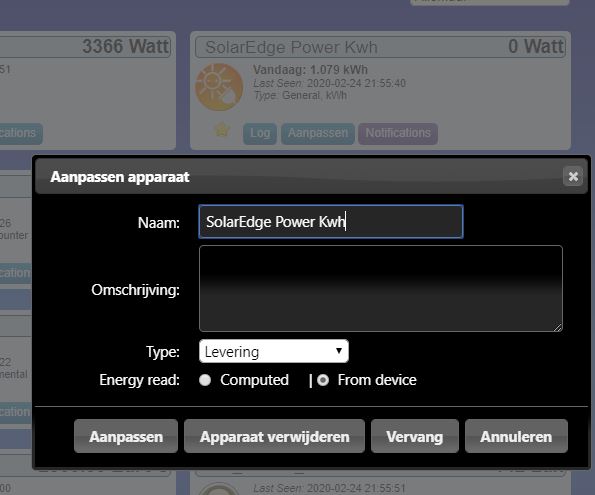The width and height of the screenshot is (595, 495).
Task: Click the dropdown arrow of Type selector
Action: [339, 351]
